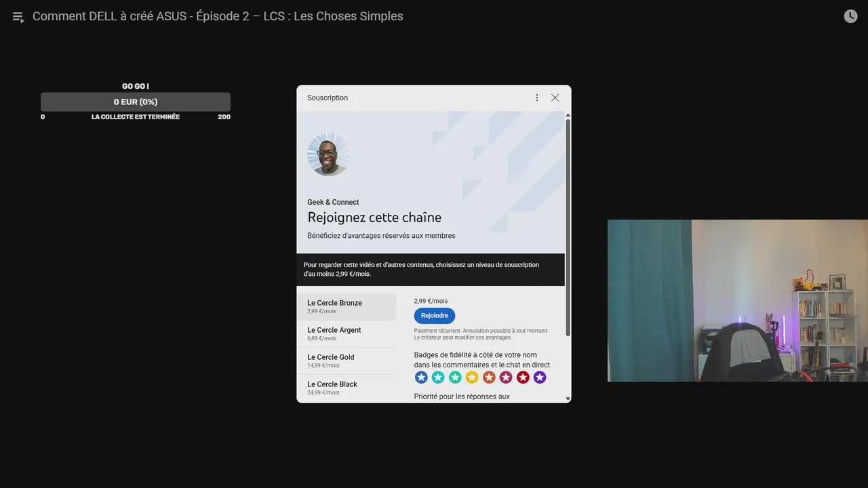Click the Watch later clock icon
Viewport: 868px width, 488px height.
[x=850, y=16]
